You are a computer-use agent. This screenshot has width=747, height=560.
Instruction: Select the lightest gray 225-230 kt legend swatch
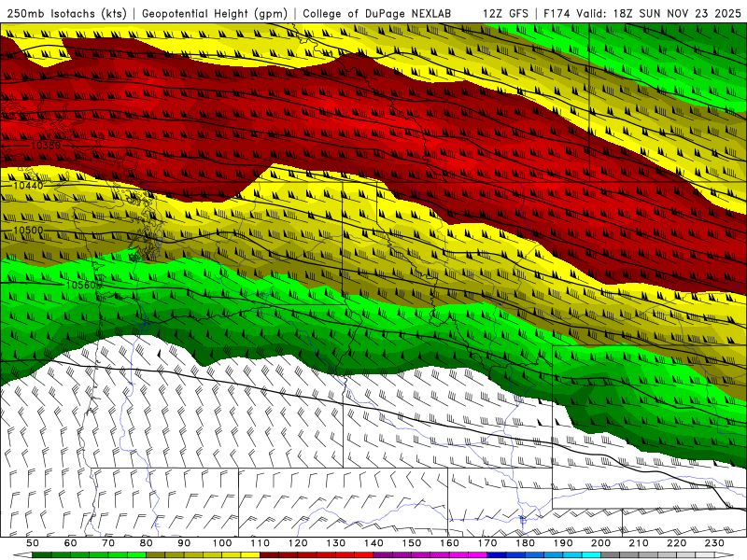point(705,554)
